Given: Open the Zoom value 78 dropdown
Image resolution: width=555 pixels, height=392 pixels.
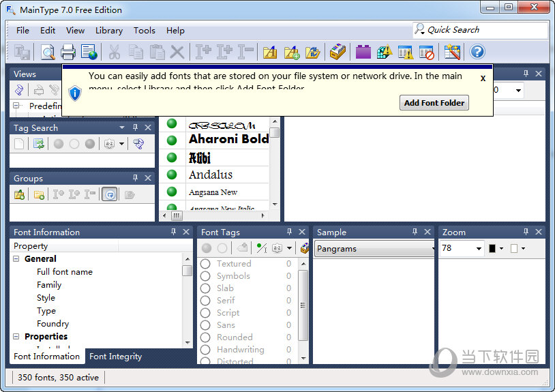Looking at the screenshot, I should [x=479, y=249].
